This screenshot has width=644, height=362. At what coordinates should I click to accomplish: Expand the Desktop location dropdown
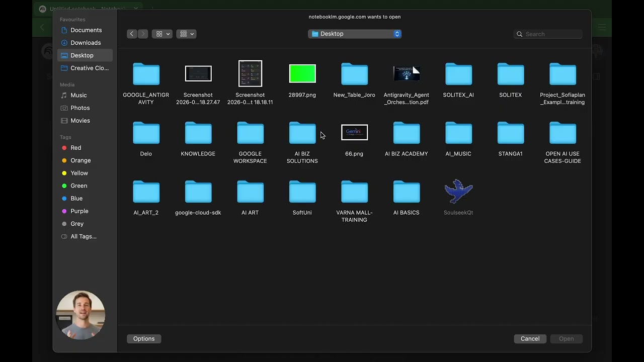coord(355,34)
